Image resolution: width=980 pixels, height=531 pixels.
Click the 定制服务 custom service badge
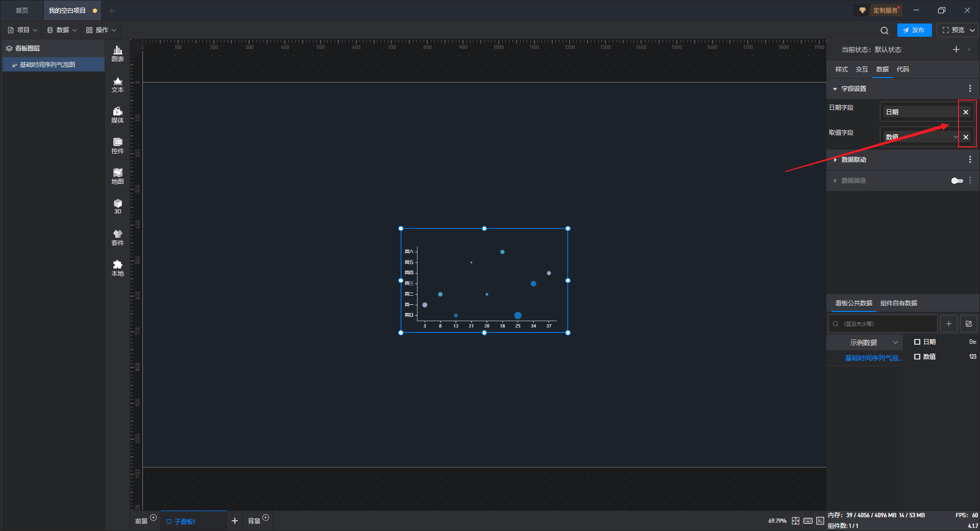[x=879, y=10]
